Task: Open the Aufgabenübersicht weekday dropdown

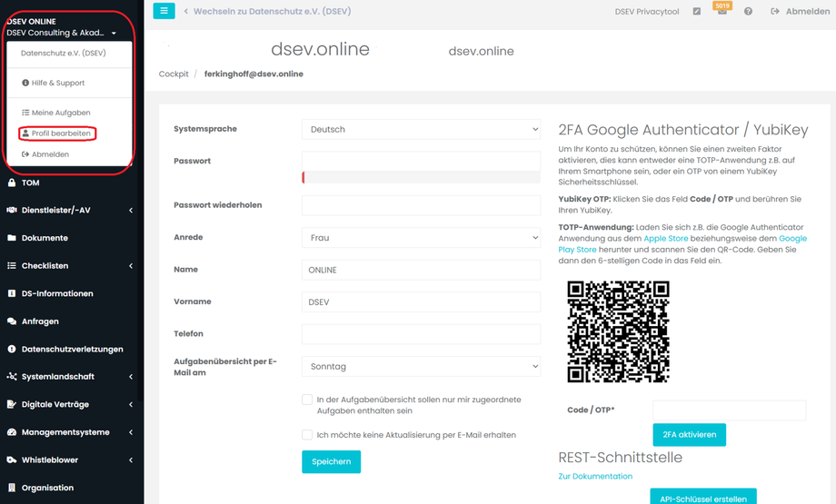Action: point(421,367)
